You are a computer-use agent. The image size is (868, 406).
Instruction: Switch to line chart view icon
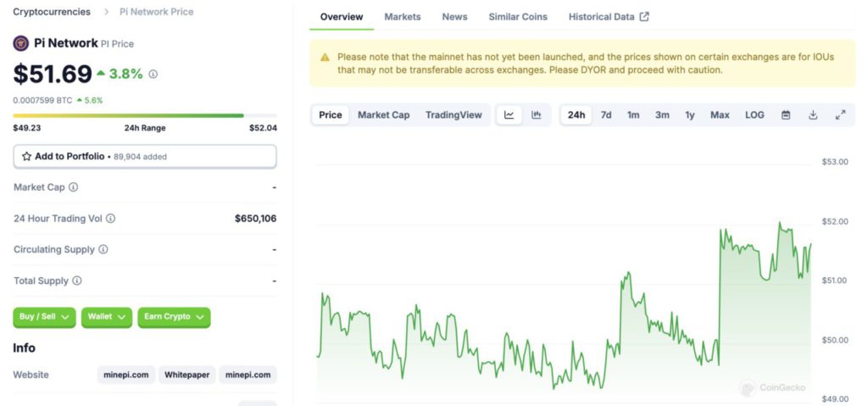tap(509, 115)
